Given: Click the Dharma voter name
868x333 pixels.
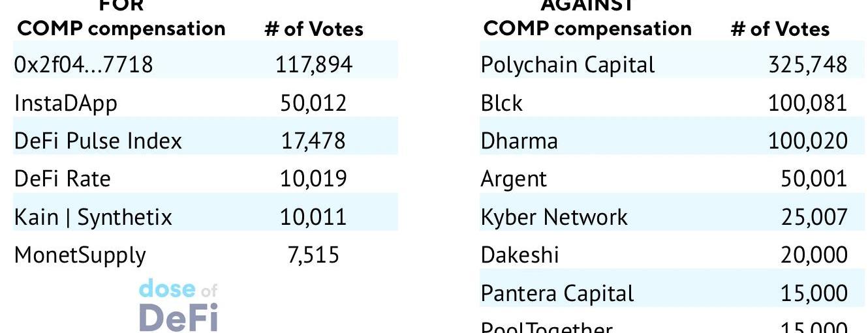Looking at the screenshot, I should pyautogui.click(x=519, y=141).
